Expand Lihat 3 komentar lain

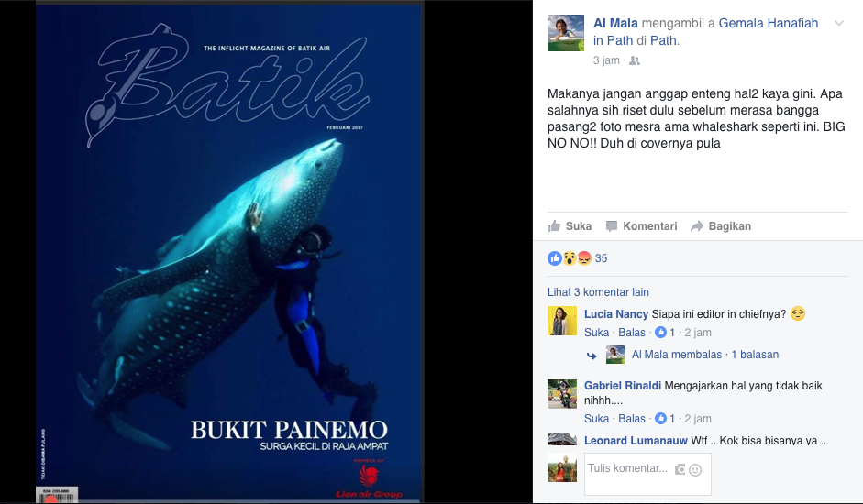(598, 292)
